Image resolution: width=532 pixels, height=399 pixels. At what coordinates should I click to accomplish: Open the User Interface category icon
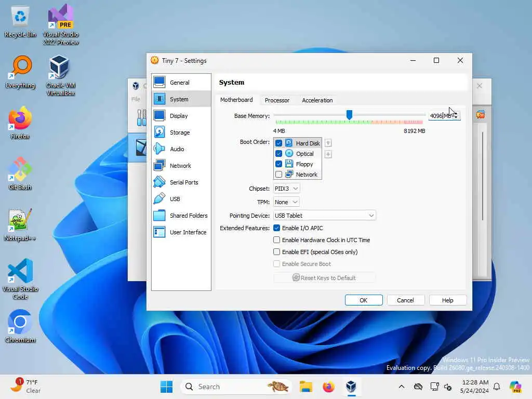click(x=159, y=232)
